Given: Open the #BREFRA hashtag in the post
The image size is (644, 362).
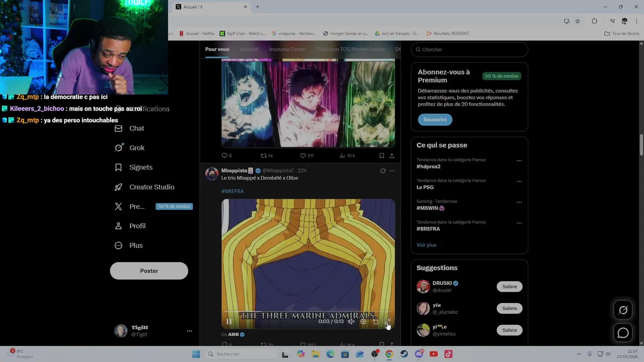Looking at the screenshot, I should 232,191.
